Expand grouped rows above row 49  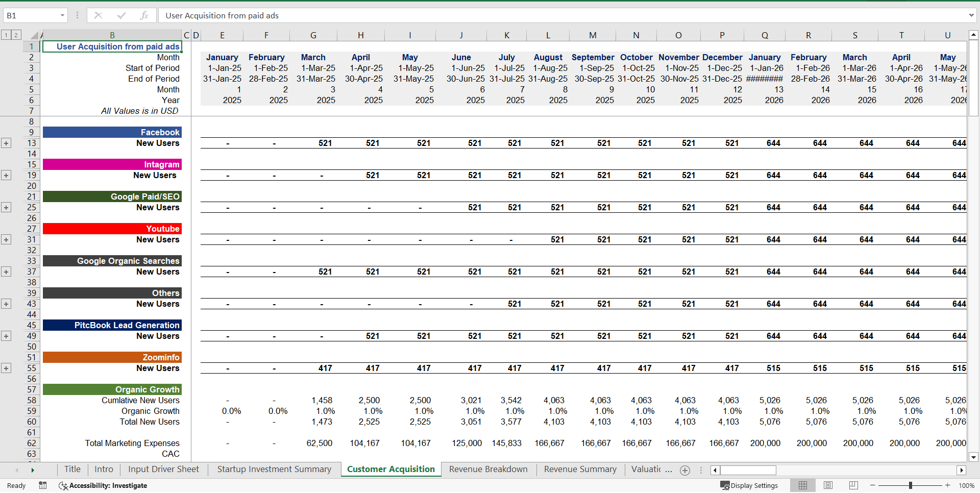[6, 336]
